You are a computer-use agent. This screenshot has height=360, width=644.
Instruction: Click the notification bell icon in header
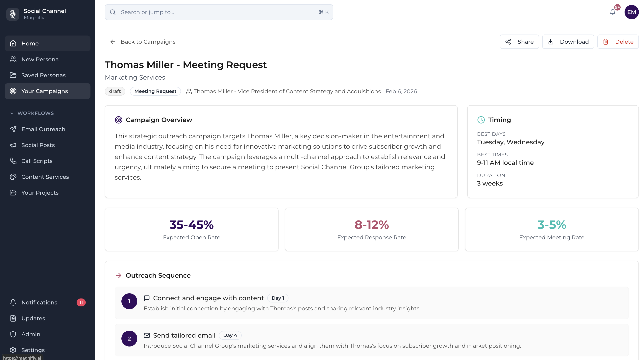(x=612, y=12)
